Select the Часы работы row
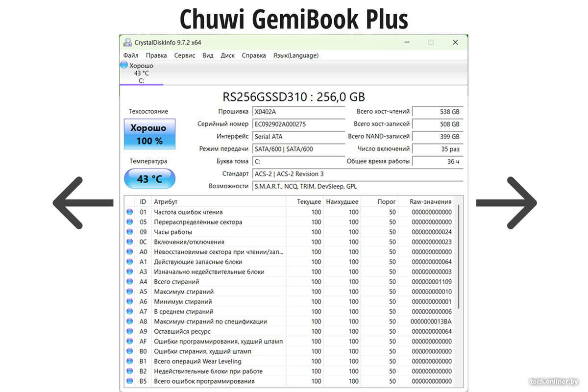 [289, 232]
